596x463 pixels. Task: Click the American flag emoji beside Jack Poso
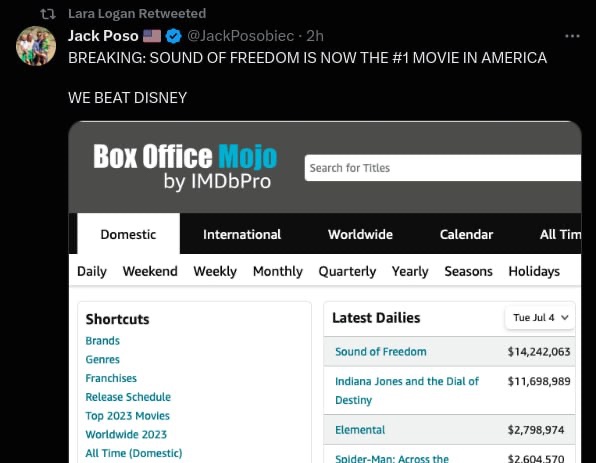pos(152,36)
